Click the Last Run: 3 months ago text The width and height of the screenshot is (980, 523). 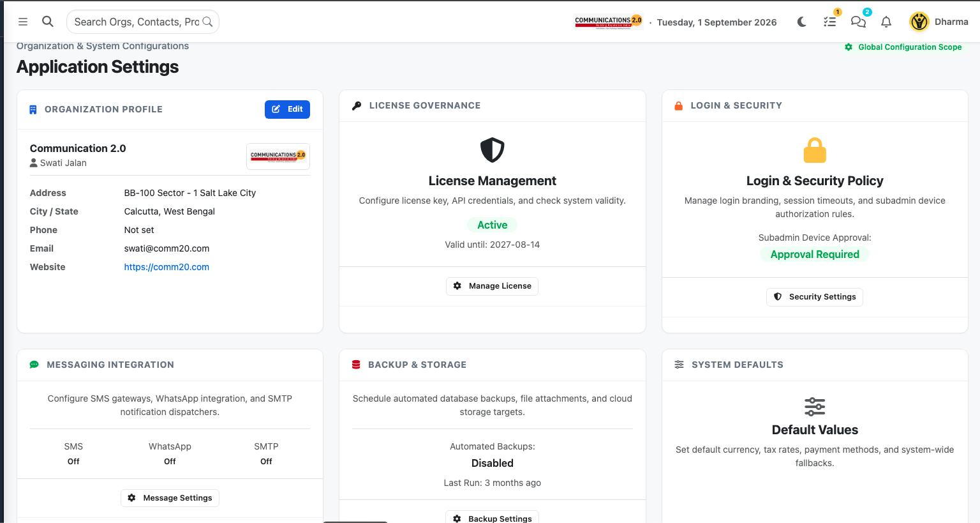pos(492,483)
